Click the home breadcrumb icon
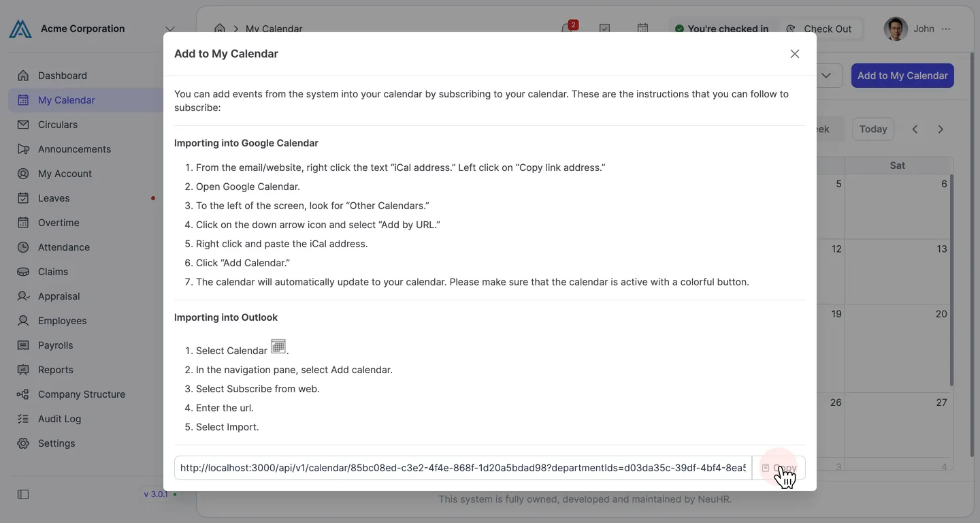The height and width of the screenshot is (523, 980). coord(220,29)
